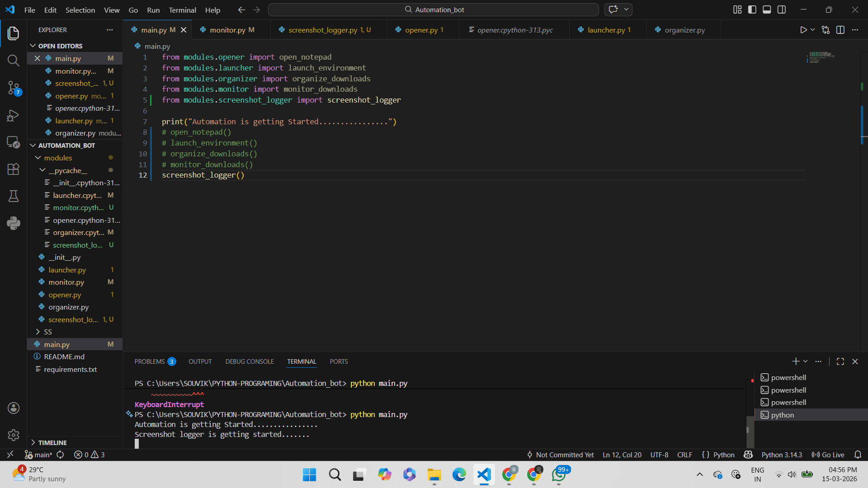Split the editor to the right
The height and width of the screenshot is (488, 868).
(840, 30)
